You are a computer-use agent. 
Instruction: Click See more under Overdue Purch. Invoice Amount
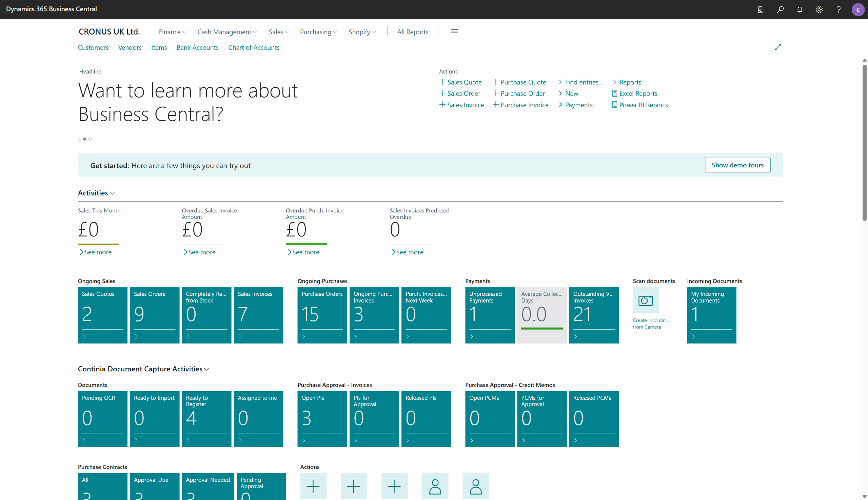click(303, 252)
